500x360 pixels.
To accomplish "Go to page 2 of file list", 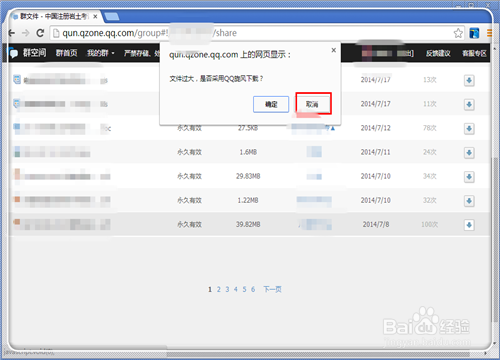I will coord(219,289).
